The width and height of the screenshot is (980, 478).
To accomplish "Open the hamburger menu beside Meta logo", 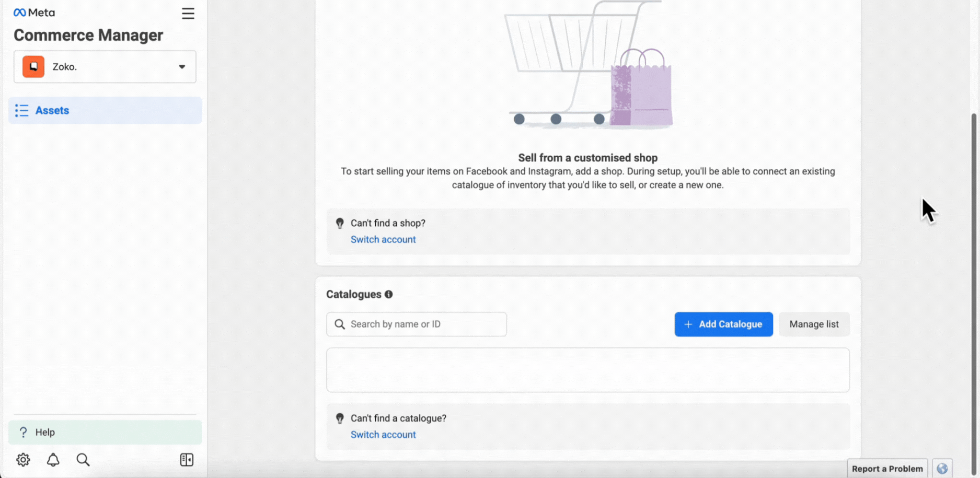I will coord(188,14).
